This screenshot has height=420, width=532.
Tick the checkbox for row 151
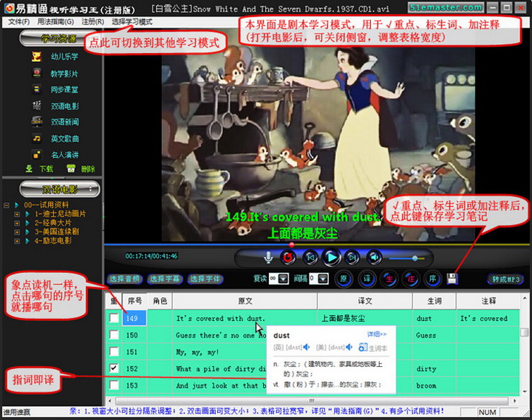114,351
